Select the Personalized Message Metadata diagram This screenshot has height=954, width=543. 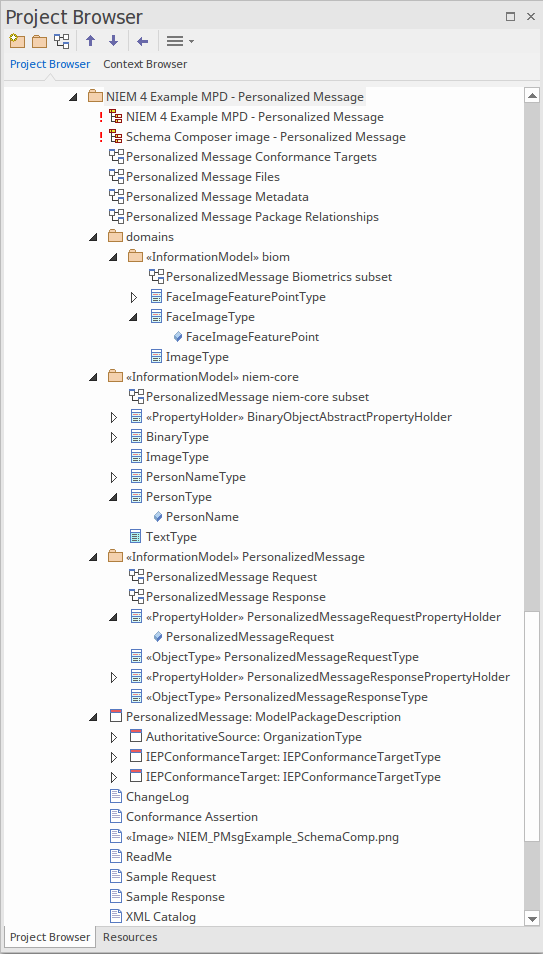click(217, 197)
